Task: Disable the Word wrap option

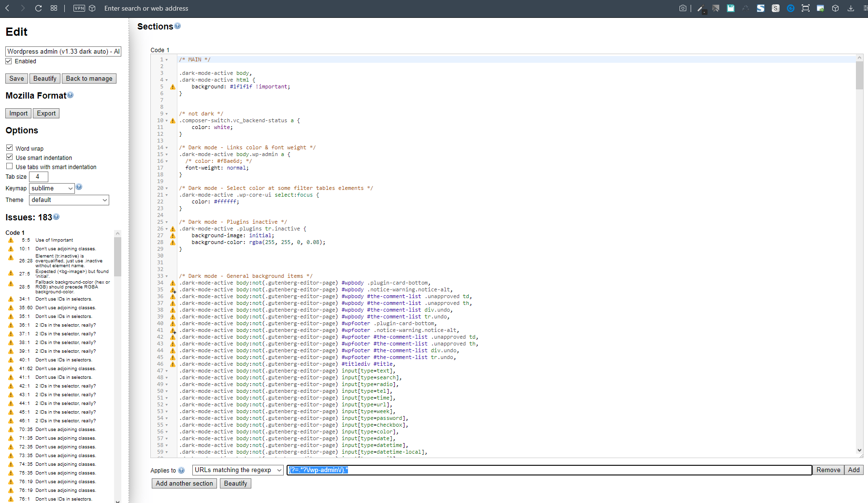Action: 9,148
